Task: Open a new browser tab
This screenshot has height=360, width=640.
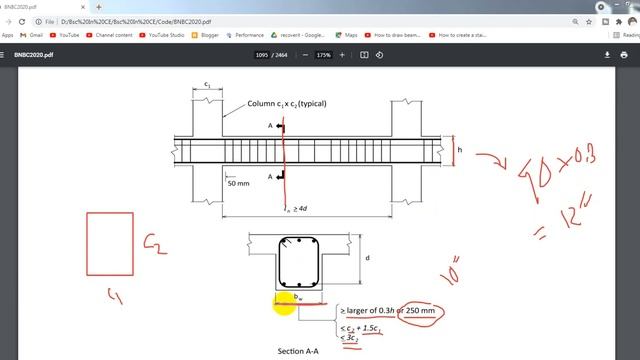Action: (x=98, y=7)
